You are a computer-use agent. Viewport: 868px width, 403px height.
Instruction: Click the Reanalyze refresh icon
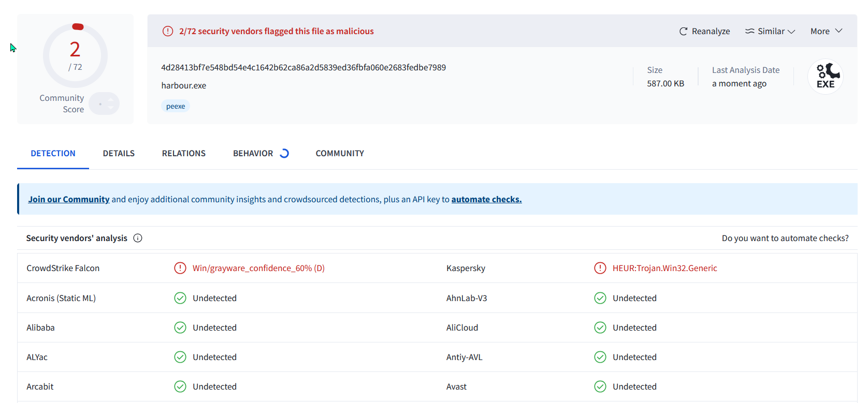point(683,32)
